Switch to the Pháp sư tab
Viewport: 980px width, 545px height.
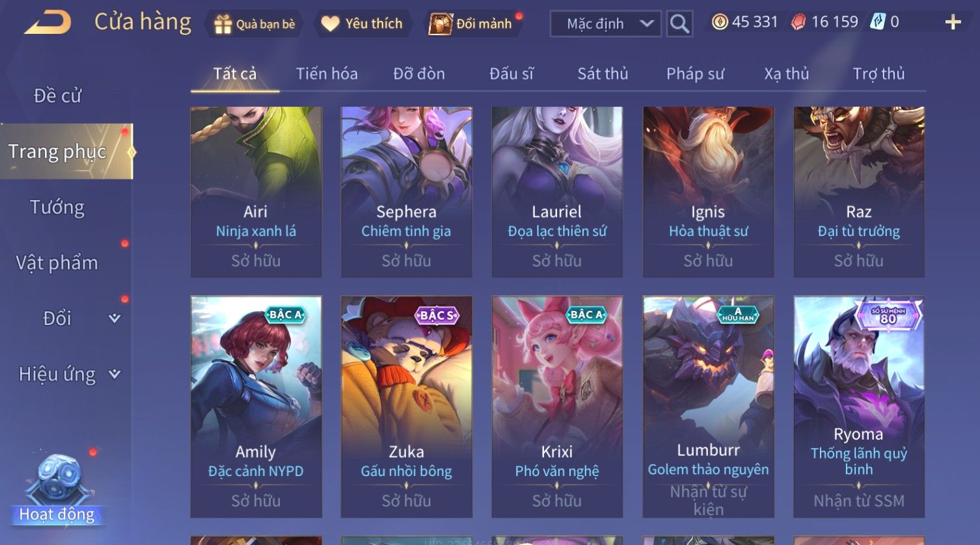695,73
